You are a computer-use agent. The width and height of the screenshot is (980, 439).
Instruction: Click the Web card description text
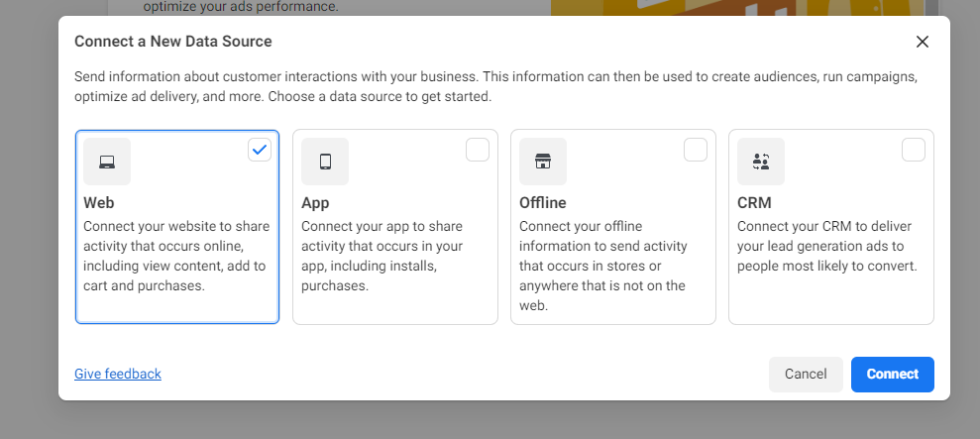[x=174, y=256]
